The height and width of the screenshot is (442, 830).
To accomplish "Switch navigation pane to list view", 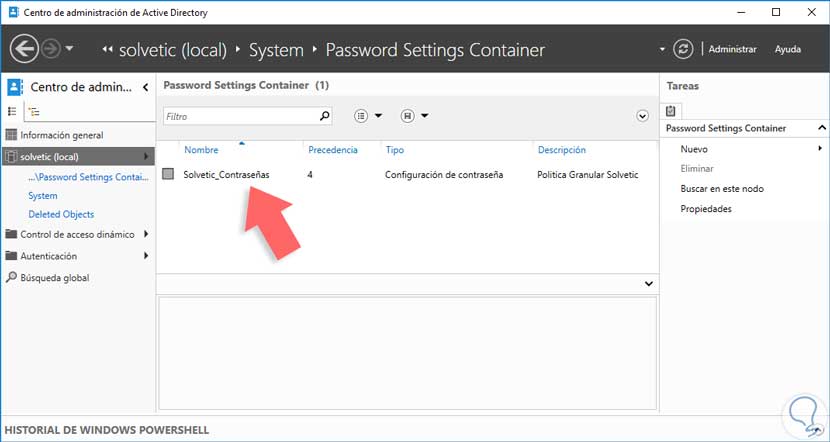I will point(13,112).
